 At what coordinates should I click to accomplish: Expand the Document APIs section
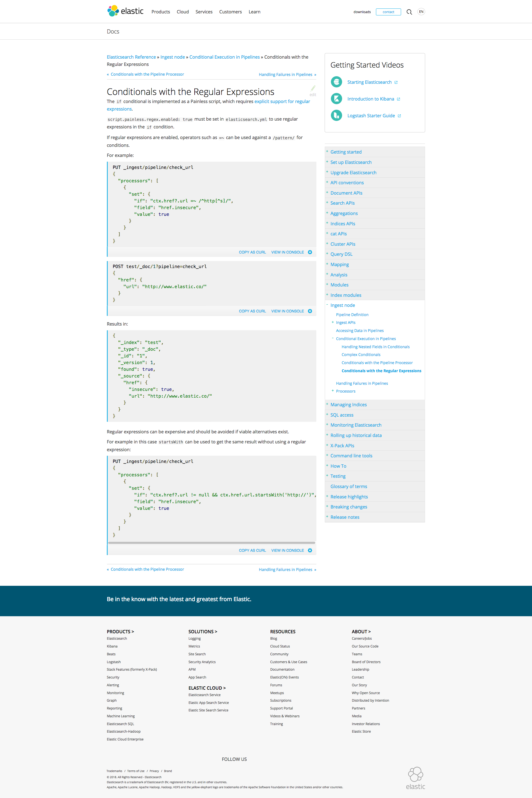point(327,192)
